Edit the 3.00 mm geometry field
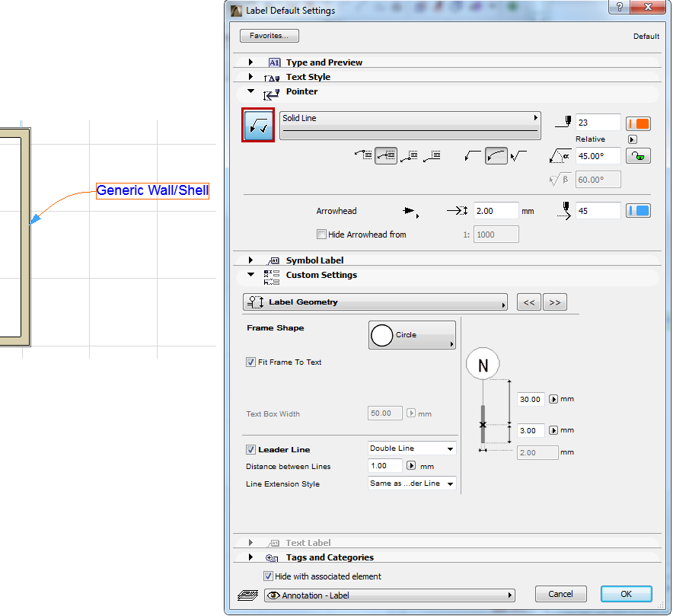673x616 pixels. tap(531, 430)
